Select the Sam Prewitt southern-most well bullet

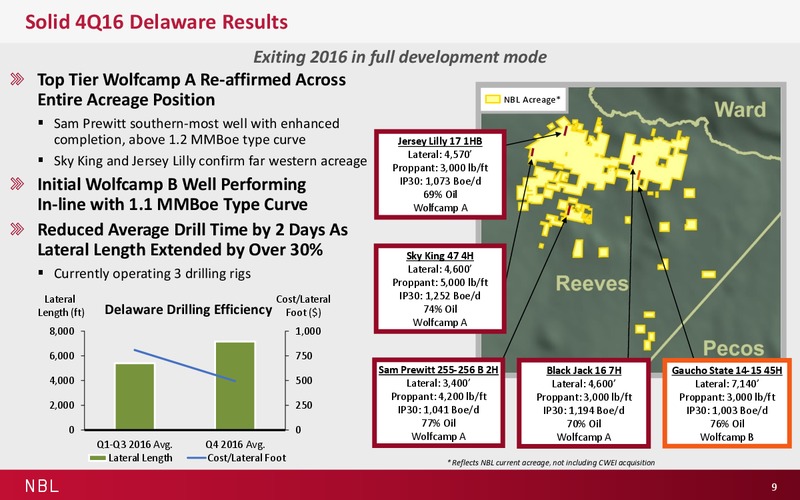click(x=196, y=131)
